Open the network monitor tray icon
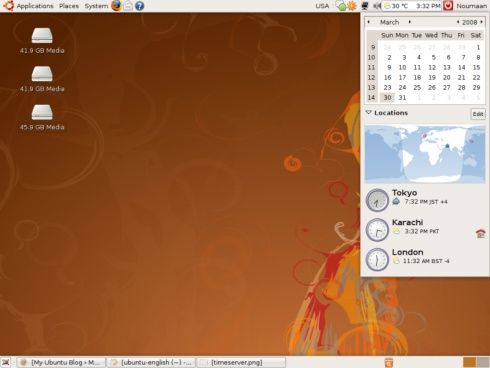 coord(365,6)
